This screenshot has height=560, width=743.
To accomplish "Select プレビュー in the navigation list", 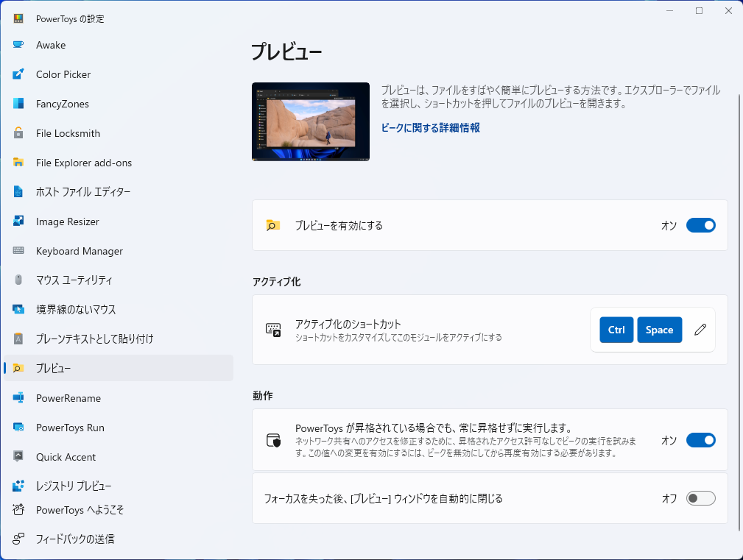I will tap(118, 368).
